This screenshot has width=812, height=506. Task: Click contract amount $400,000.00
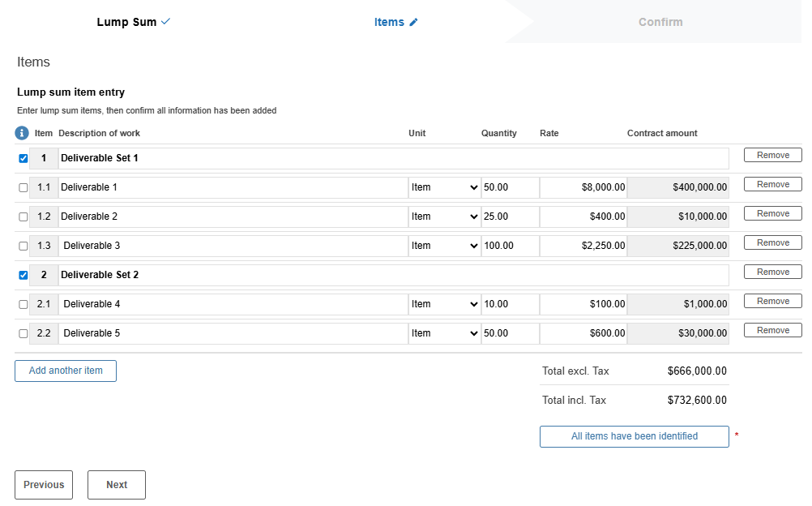[678, 187]
